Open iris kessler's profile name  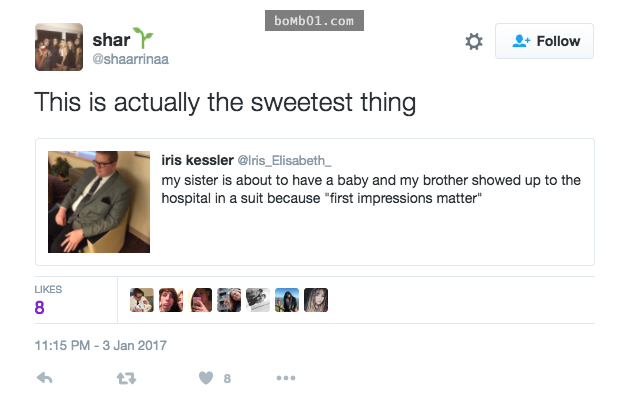point(196,159)
